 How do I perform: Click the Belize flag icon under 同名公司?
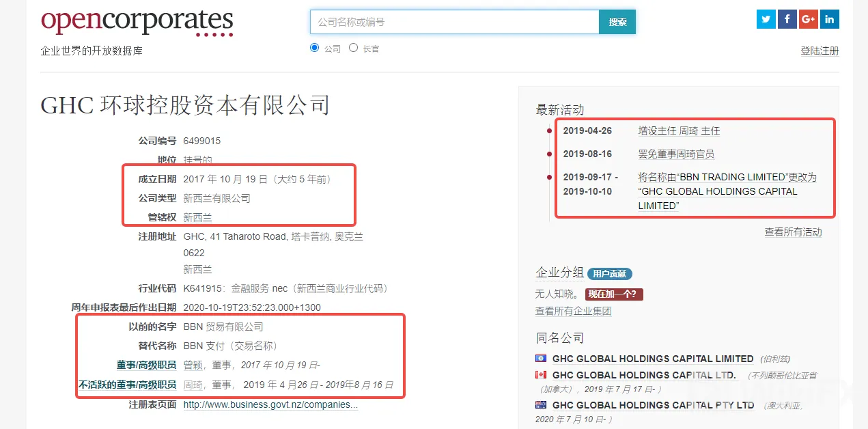(542, 359)
